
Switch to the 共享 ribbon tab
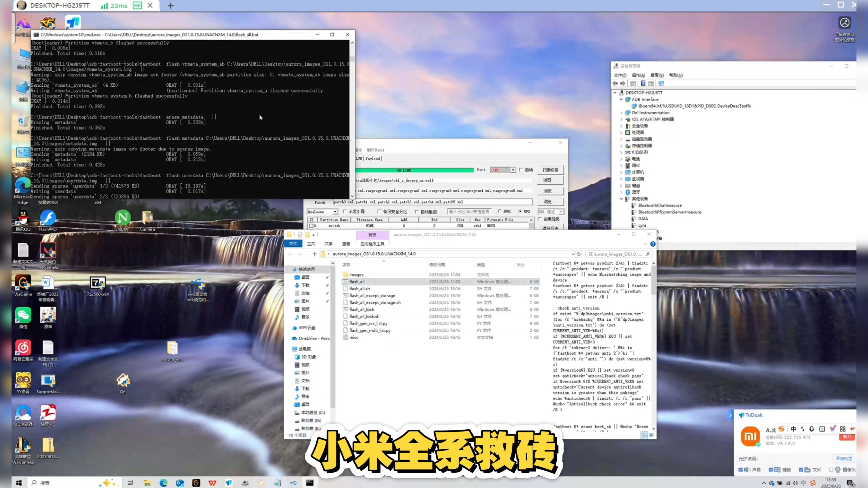pos(328,244)
